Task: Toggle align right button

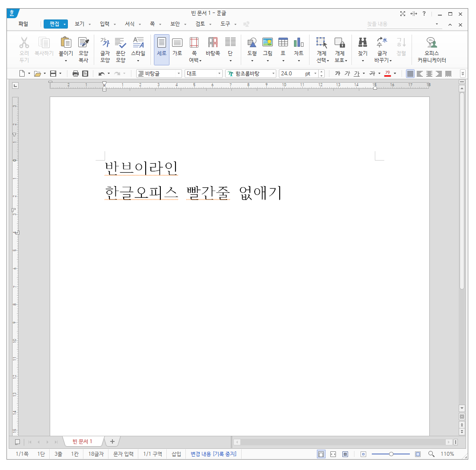Action: tap(439, 74)
